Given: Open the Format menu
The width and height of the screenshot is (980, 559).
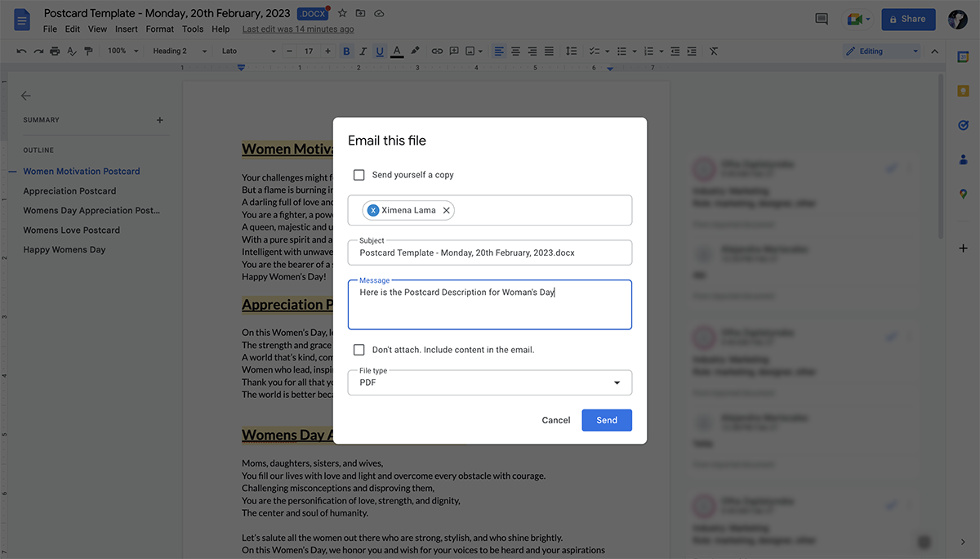Looking at the screenshot, I should tap(159, 29).
